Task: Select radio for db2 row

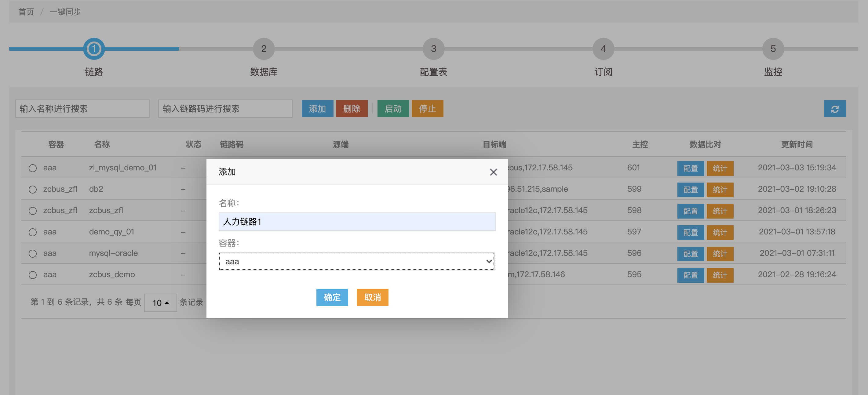Action: (33, 190)
